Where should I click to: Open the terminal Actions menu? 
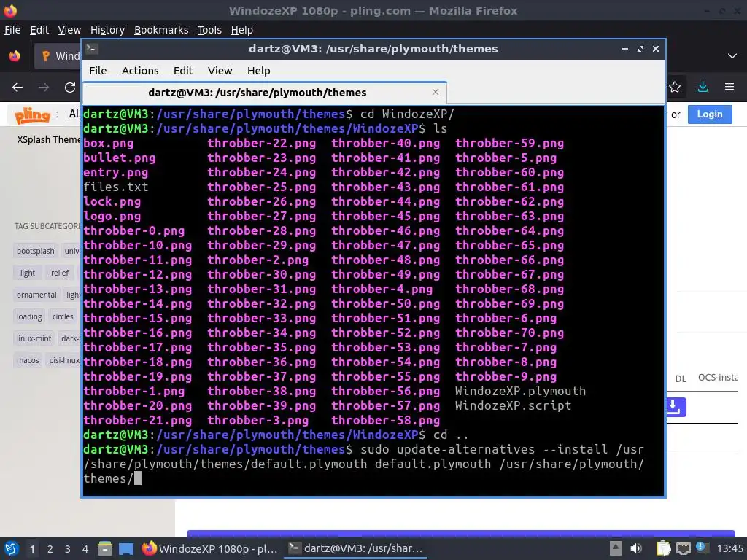(140, 71)
